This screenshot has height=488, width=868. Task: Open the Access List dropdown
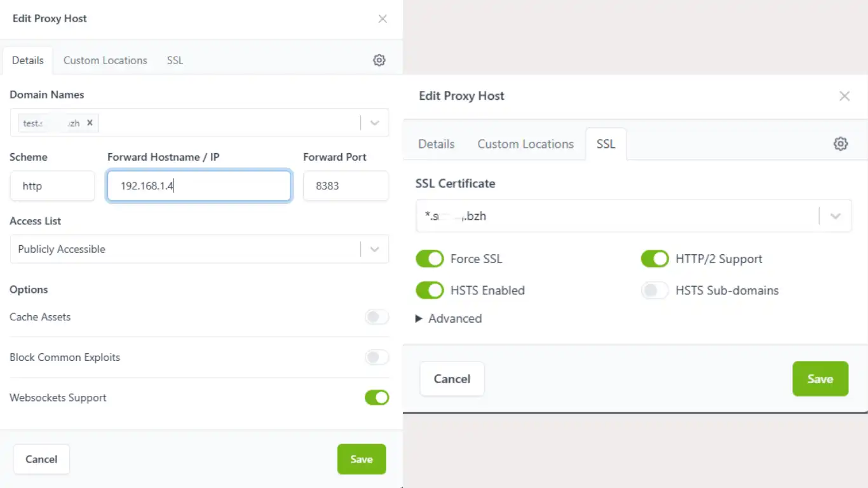pyautogui.click(x=375, y=249)
